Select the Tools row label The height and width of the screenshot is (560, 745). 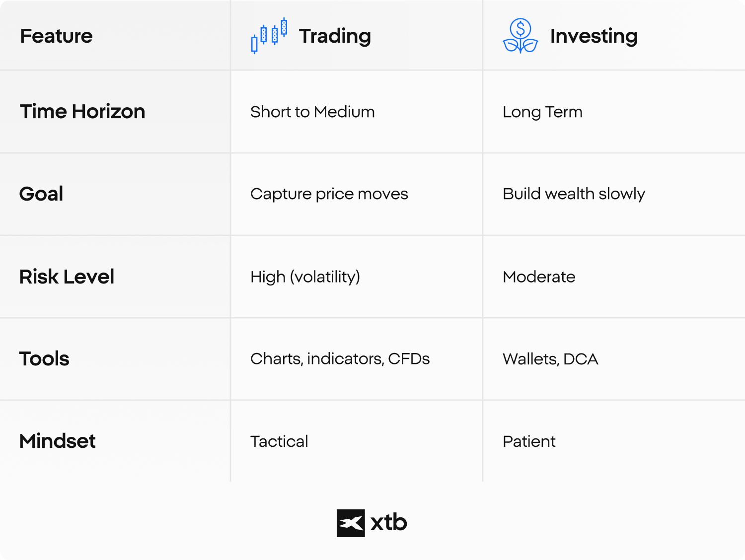click(x=44, y=358)
